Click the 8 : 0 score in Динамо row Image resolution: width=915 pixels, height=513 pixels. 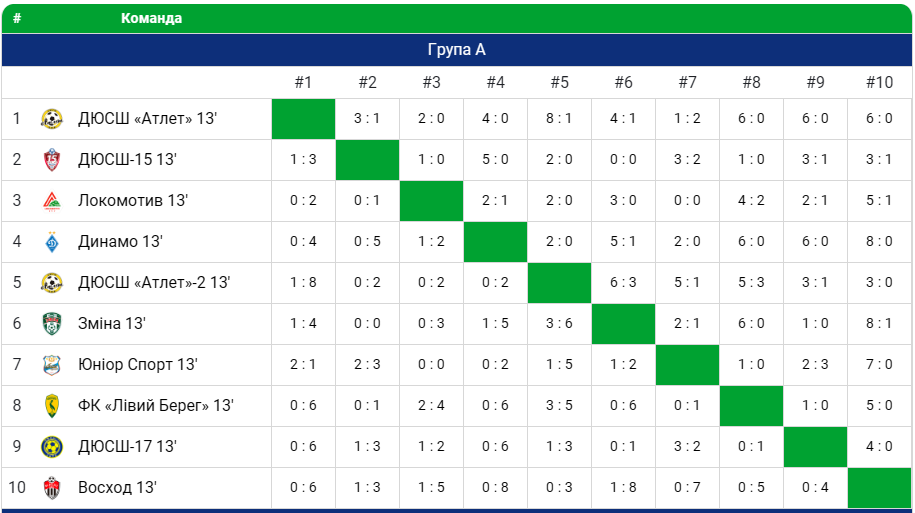click(879, 242)
